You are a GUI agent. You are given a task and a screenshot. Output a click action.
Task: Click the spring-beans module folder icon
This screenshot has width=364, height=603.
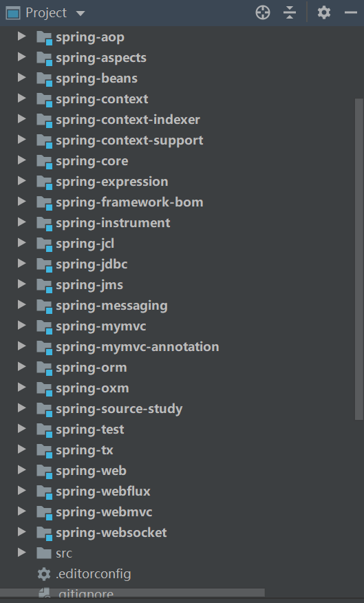pyautogui.click(x=44, y=79)
